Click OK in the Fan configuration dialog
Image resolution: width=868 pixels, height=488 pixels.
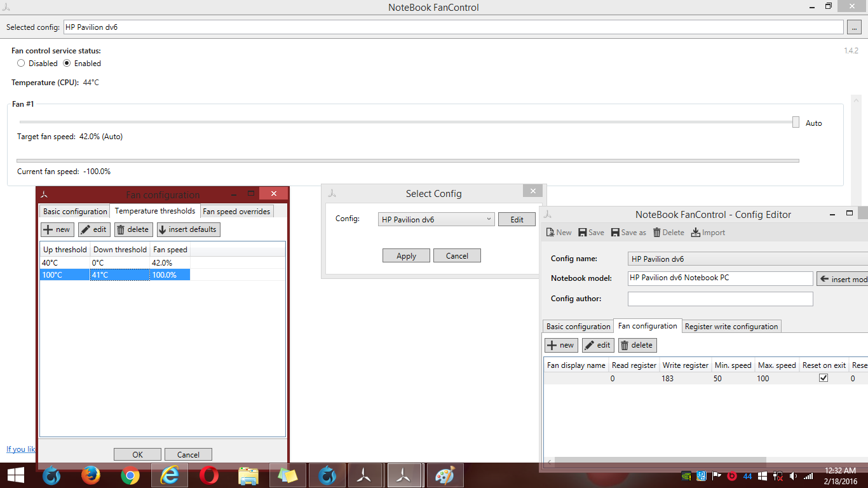(137, 454)
